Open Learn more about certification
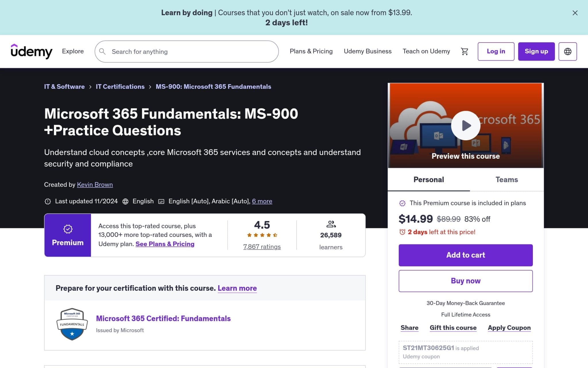Image resolution: width=588 pixels, height=368 pixels. [237, 288]
